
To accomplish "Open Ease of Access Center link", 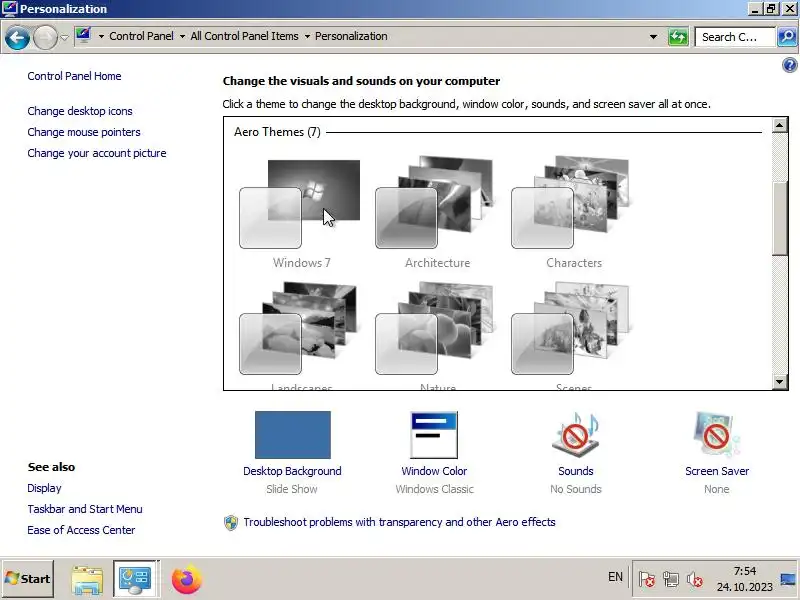I will tap(82, 530).
